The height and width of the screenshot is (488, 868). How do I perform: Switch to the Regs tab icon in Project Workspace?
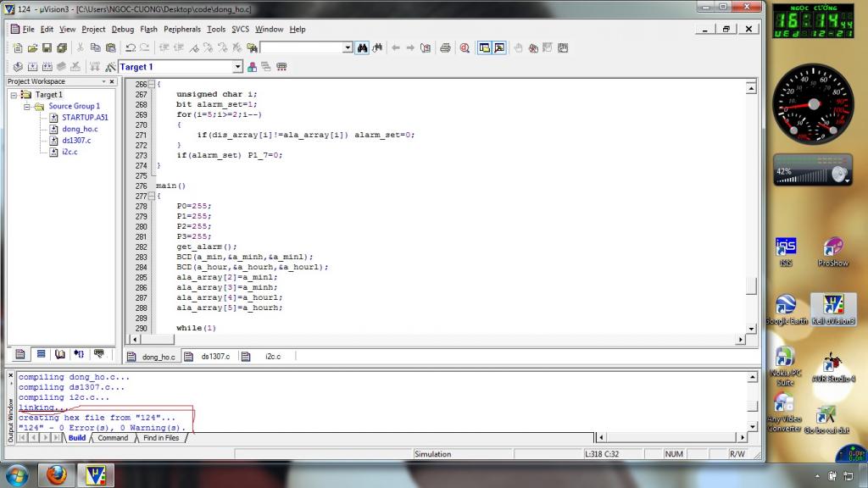pyautogui.click(x=41, y=354)
